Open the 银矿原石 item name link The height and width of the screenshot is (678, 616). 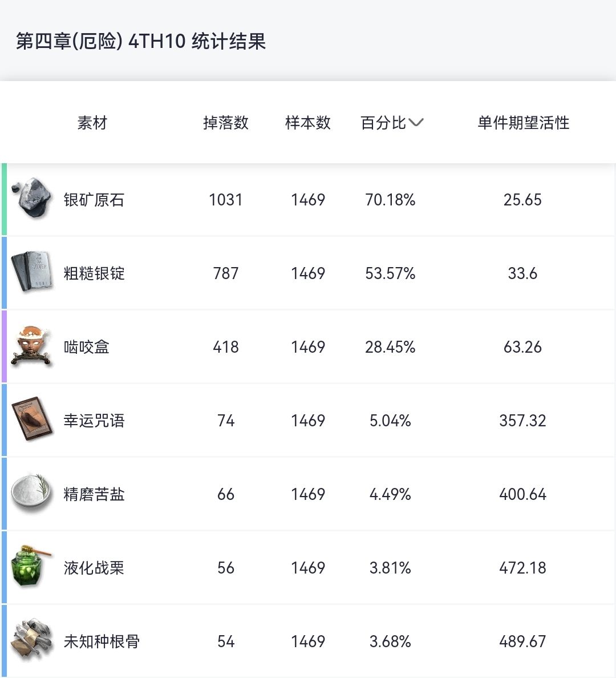click(94, 200)
